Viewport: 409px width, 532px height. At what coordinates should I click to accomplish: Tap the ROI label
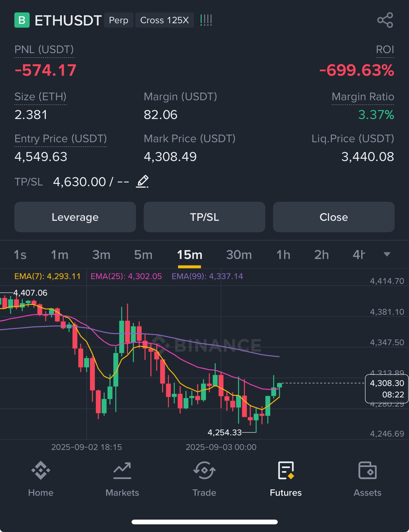point(385,49)
